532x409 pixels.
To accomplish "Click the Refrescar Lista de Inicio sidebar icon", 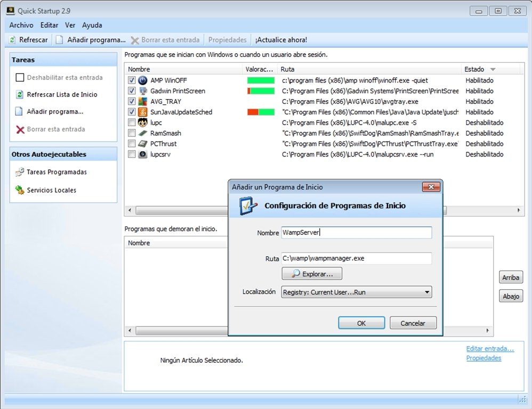I will pos(20,95).
